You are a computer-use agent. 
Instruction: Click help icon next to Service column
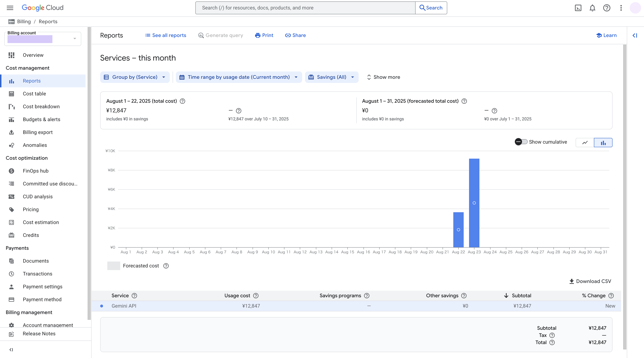135,296
